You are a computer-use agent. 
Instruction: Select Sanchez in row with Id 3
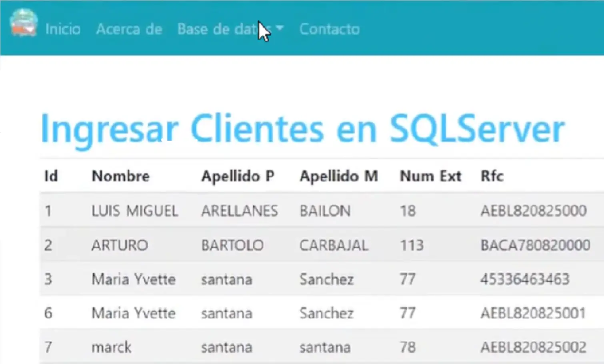coord(327,279)
